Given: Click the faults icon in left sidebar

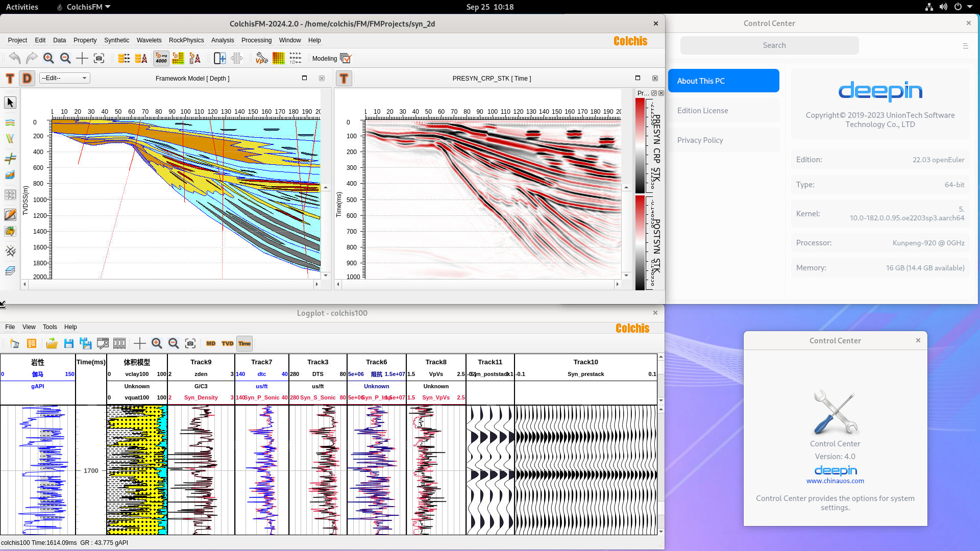Looking at the screenshot, I should pyautogui.click(x=10, y=139).
